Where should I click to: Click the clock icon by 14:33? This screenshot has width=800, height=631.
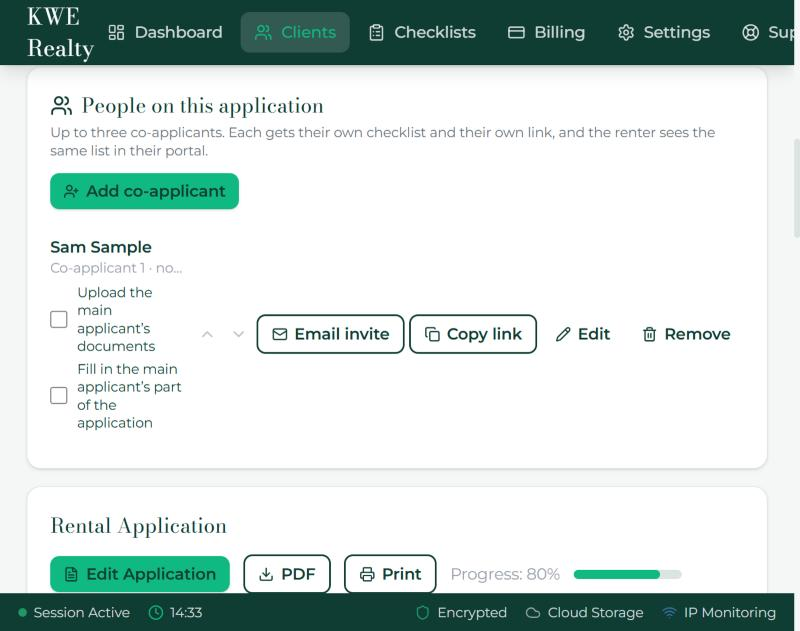pos(156,612)
